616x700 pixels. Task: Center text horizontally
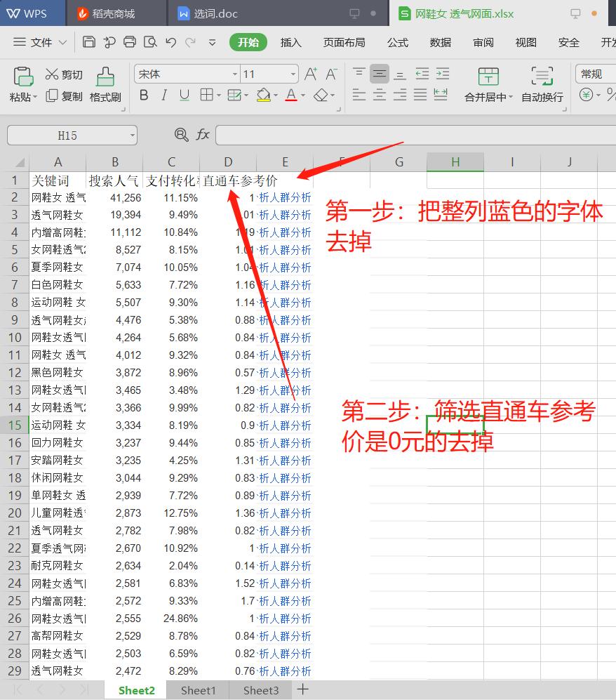point(380,95)
